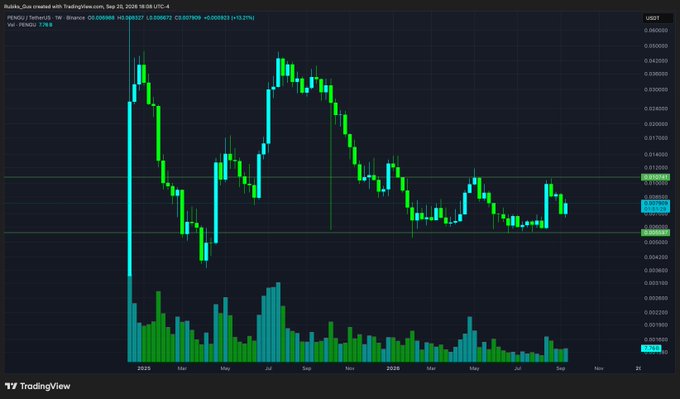This screenshot has height=399, width=680.
Task: Select the lower green price label 0.005537
Action: 655,233
